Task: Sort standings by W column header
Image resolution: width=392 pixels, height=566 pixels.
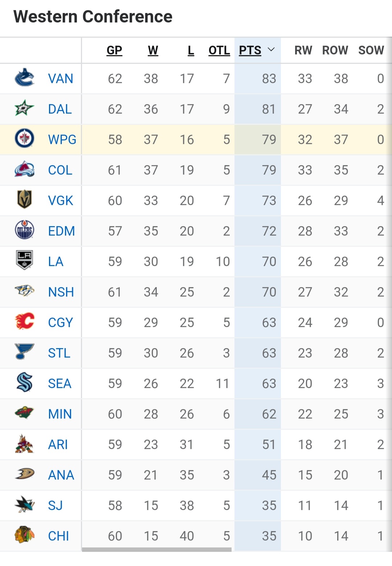Action: 153,50
